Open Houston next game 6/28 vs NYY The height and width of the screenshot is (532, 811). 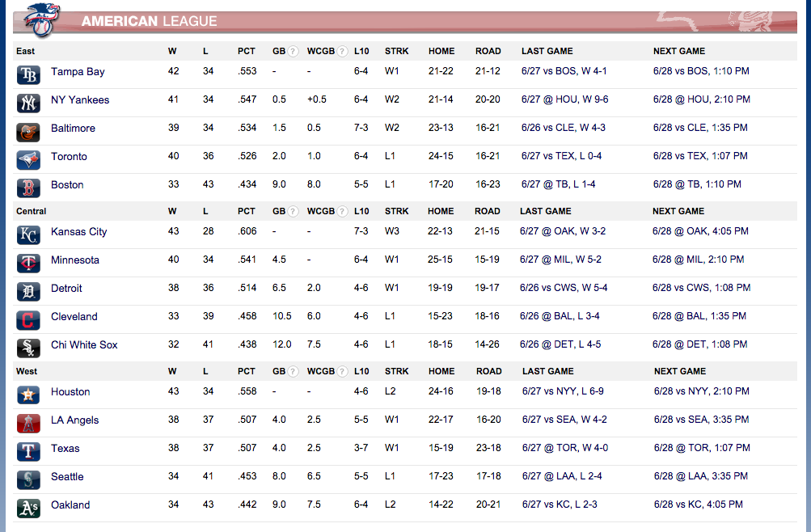[702, 391]
